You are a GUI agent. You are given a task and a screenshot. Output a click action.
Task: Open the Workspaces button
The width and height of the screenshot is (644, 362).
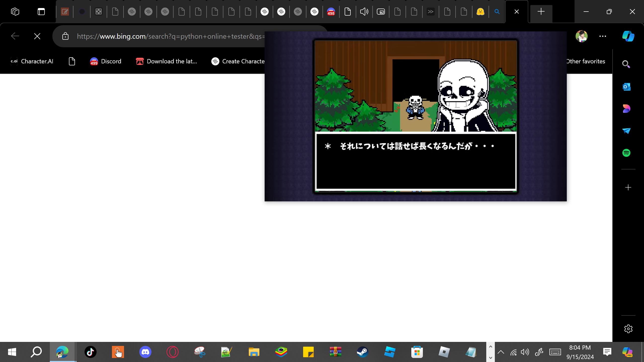coord(15,12)
